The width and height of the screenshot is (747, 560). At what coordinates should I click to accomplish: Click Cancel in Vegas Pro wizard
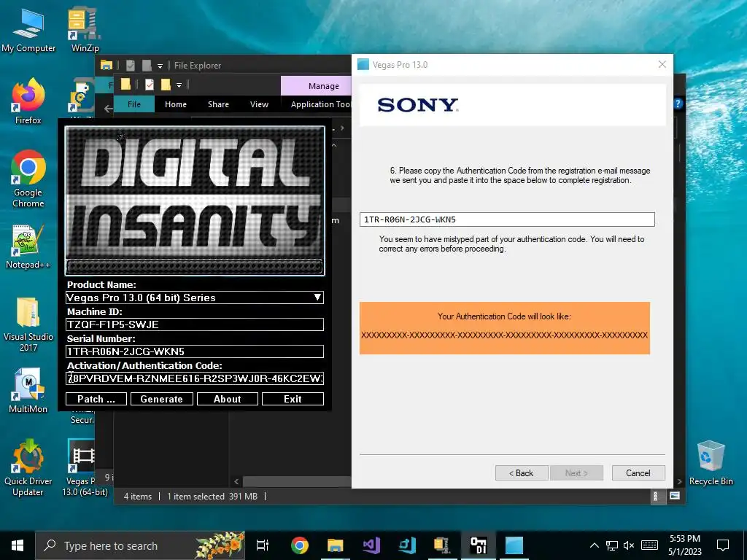[638, 472]
